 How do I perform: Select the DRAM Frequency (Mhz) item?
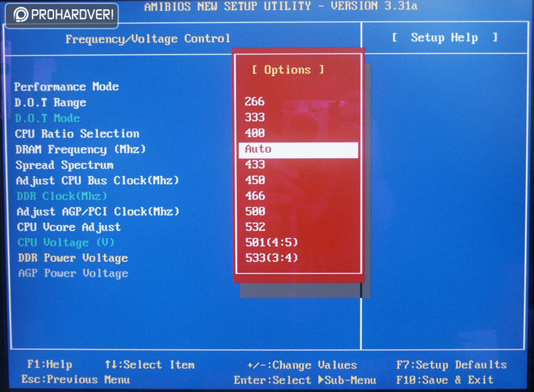pos(80,149)
